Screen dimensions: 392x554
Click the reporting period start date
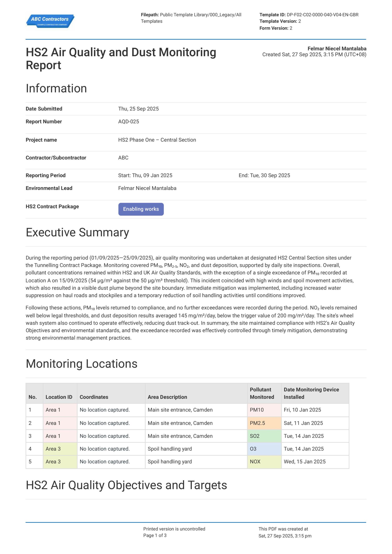point(145,176)
